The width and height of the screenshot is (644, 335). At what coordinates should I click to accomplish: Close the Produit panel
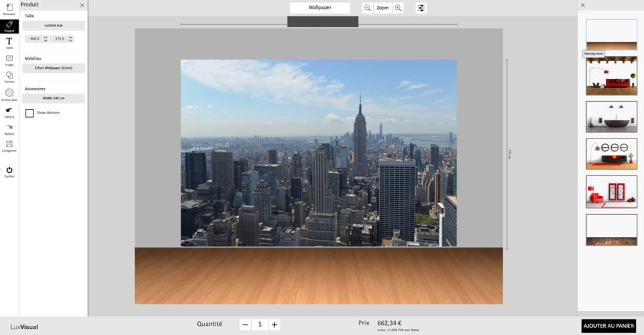[82, 5]
